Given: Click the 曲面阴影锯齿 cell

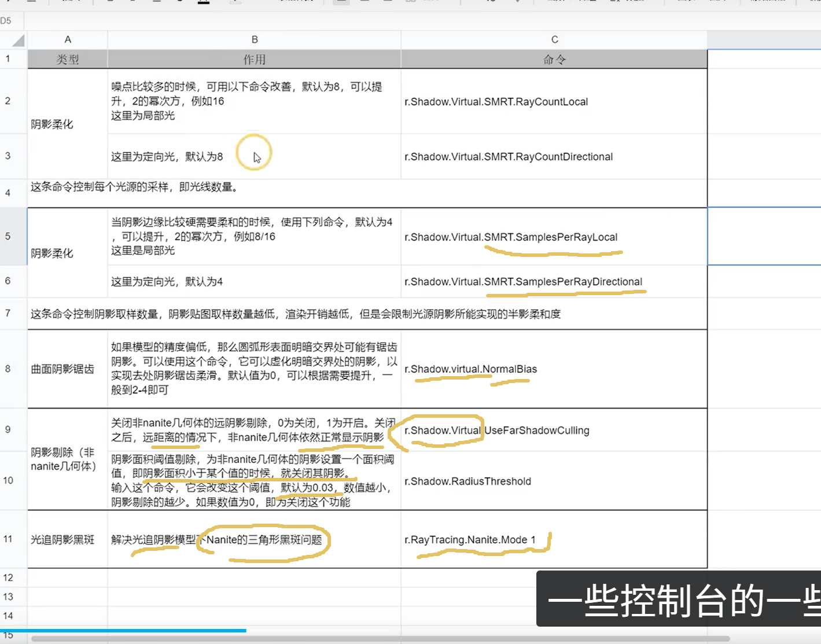Looking at the screenshot, I should (x=68, y=369).
